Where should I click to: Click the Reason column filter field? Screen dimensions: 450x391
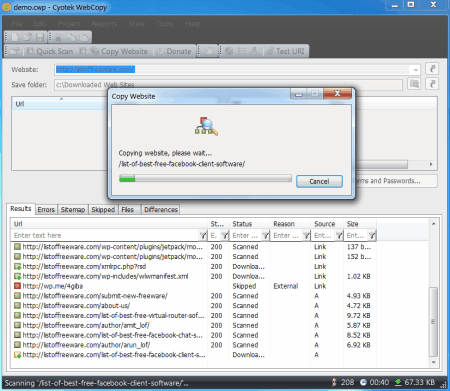(287, 236)
